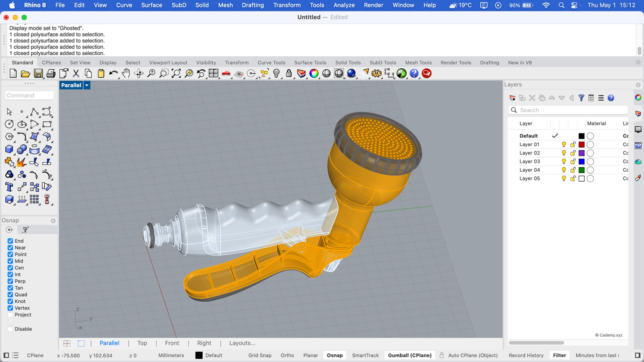Click Record History in status bar
This screenshot has height=362, width=644.
coord(526,355)
